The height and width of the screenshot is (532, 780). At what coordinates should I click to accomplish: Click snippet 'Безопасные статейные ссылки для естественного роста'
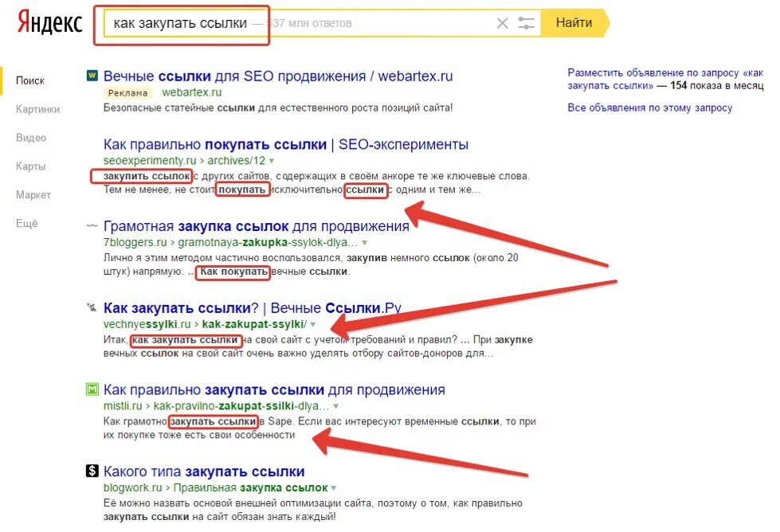(x=278, y=108)
